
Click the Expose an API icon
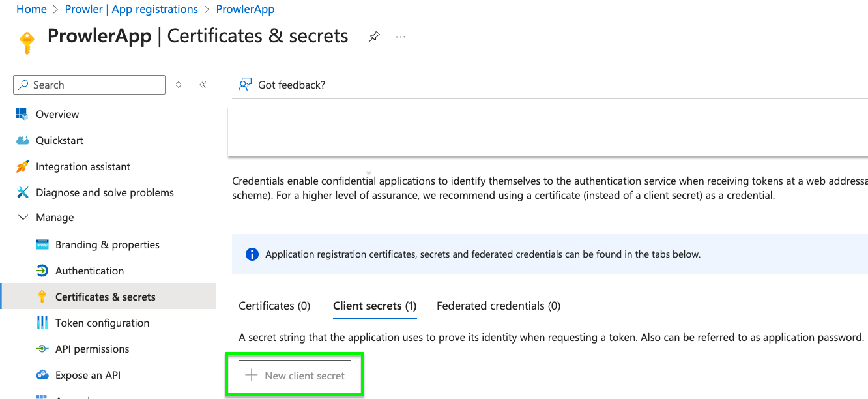[x=42, y=375]
